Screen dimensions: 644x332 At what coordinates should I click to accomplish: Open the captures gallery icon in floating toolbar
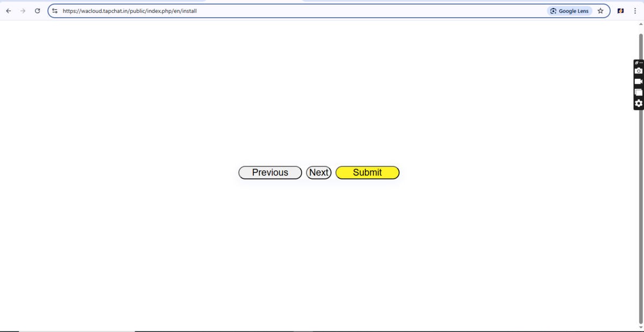click(638, 92)
